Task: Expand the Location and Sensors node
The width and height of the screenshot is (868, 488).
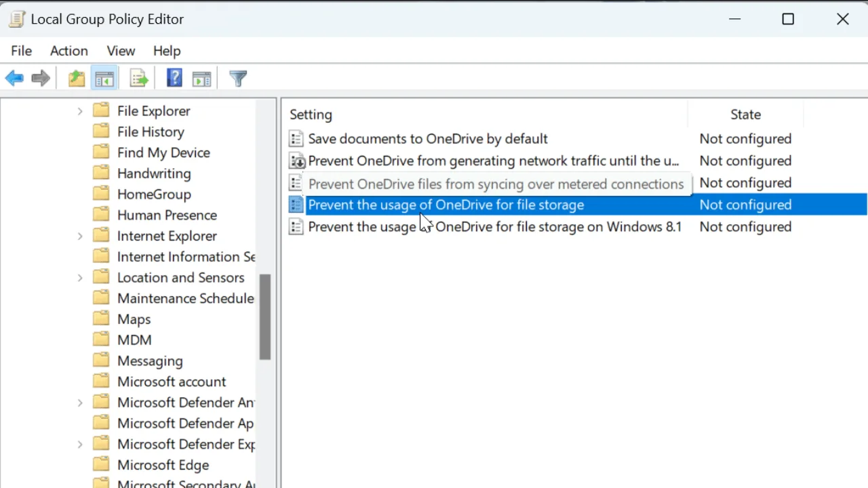Action: click(x=79, y=277)
